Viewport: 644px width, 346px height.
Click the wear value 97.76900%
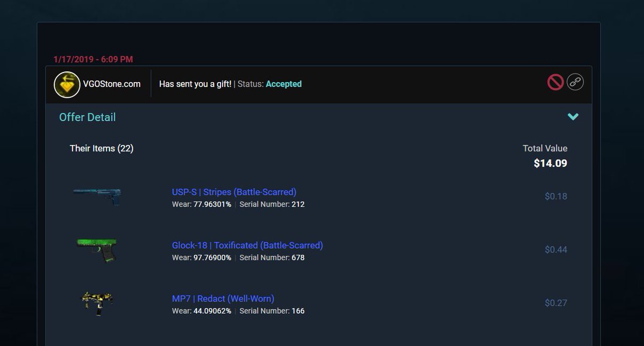pos(213,257)
